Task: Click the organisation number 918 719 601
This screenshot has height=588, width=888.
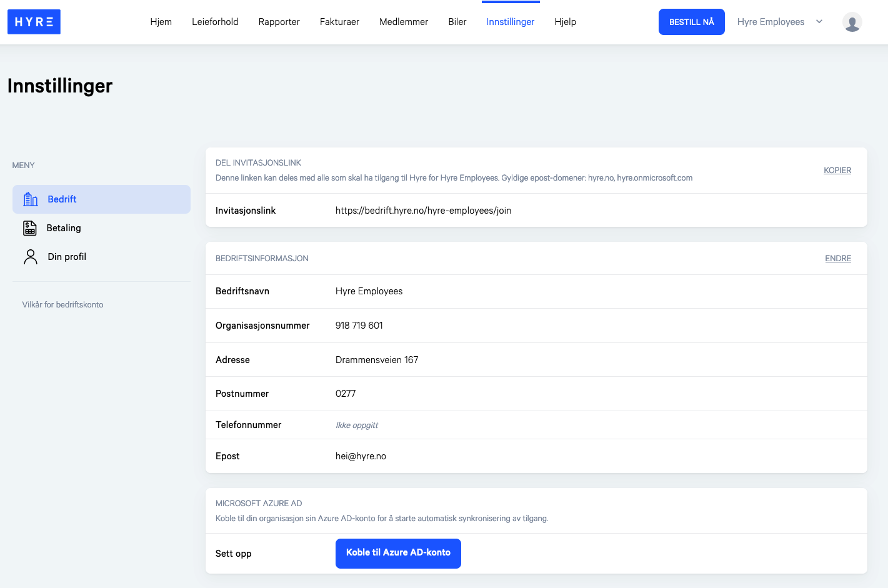Action: tap(359, 326)
